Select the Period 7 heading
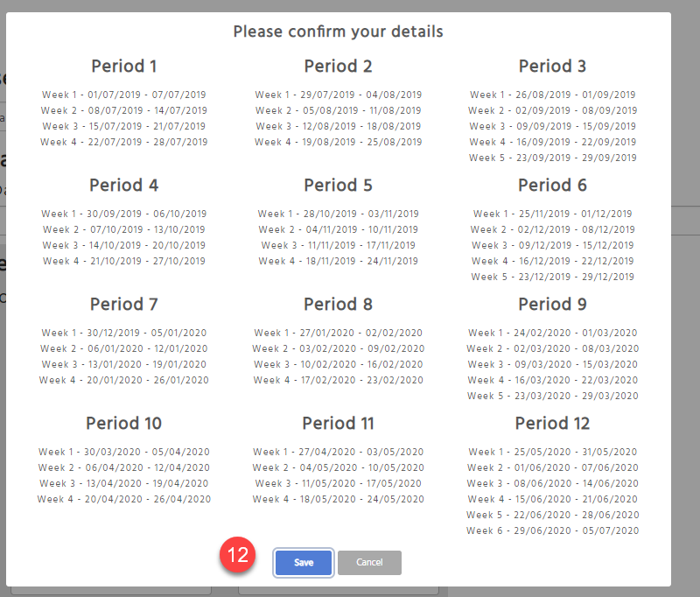The width and height of the screenshot is (700, 597). point(124,305)
